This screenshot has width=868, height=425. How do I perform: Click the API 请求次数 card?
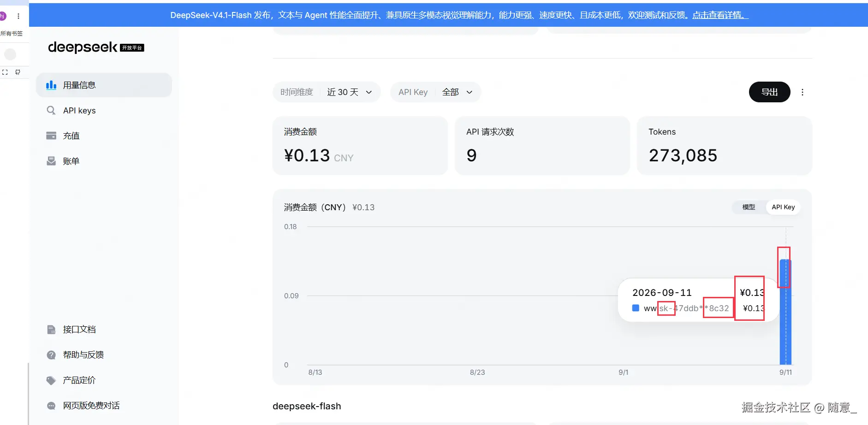(x=542, y=146)
